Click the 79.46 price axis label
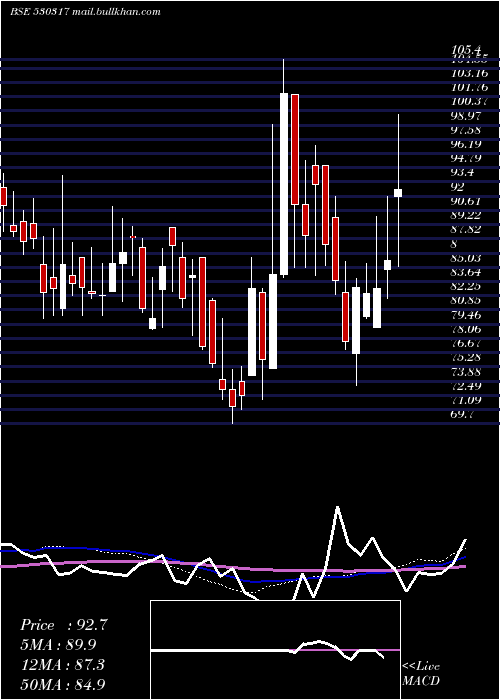This screenshot has width=500, height=700. point(466,315)
